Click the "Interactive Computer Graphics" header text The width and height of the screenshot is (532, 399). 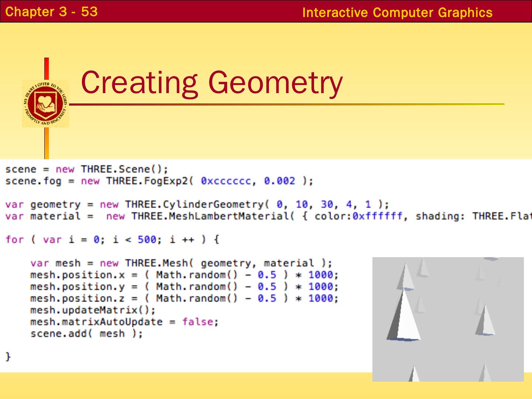397,13
